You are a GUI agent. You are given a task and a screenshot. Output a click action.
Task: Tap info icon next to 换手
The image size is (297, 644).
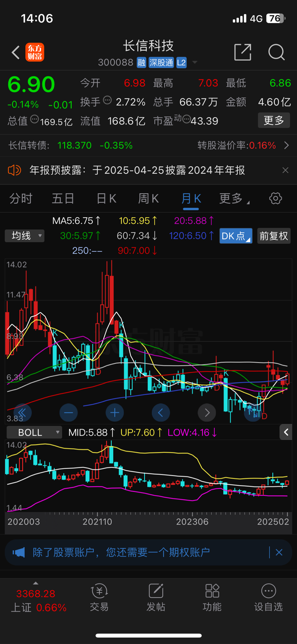coord(108,101)
